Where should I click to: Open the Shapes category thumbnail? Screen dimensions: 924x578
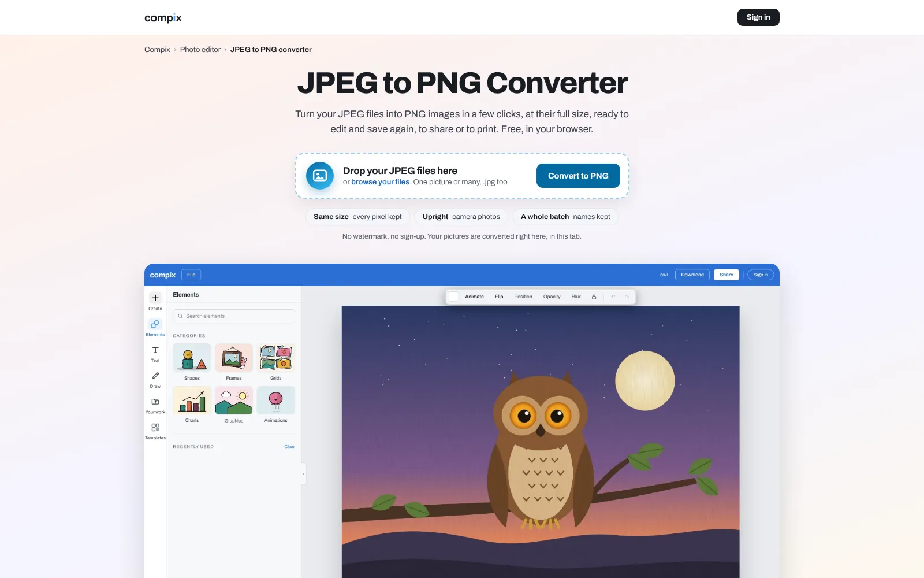pos(192,358)
